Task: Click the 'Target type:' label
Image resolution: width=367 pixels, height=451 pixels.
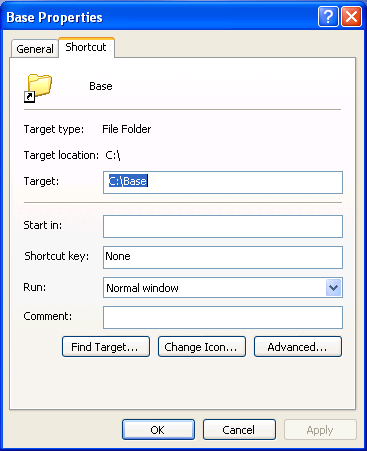Action: (x=54, y=129)
